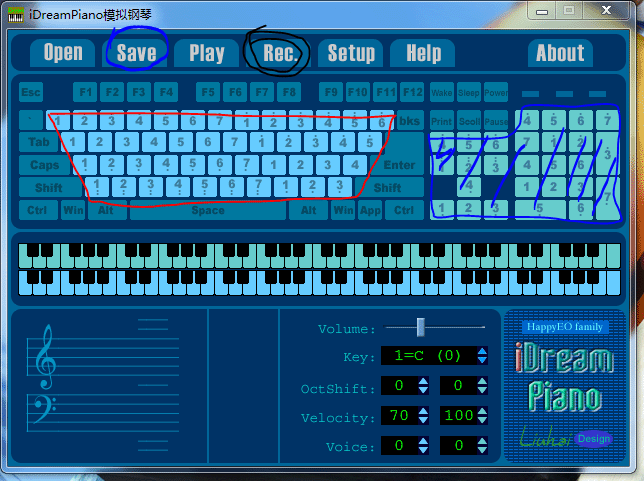Click the first white key of lower piano
This screenshot has width=644, height=481.
[x=23, y=289]
